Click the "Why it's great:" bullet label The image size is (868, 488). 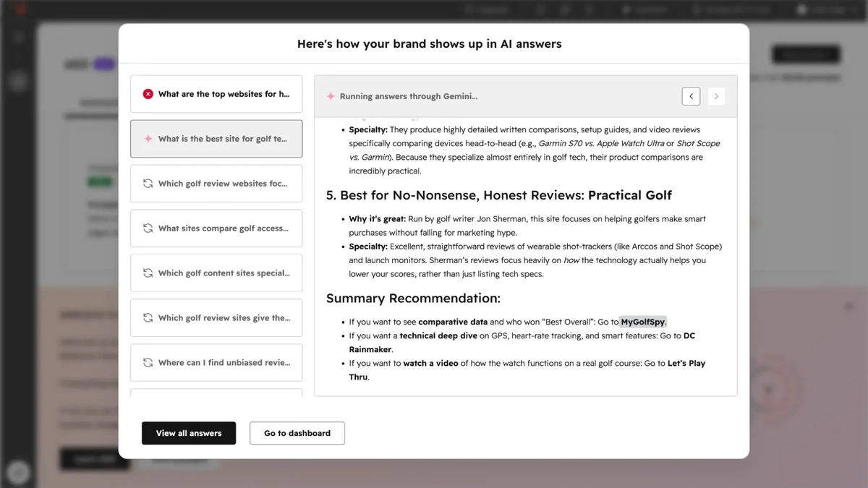pos(378,219)
